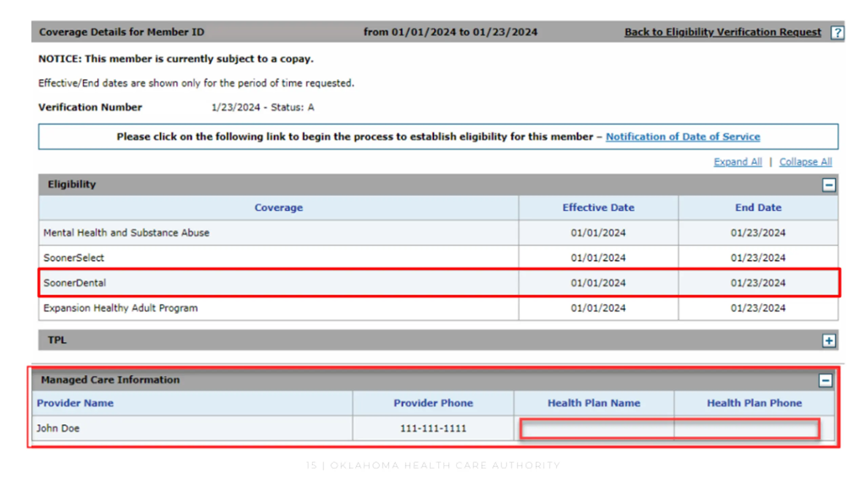Collapse the Managed Care Information section

825,380
